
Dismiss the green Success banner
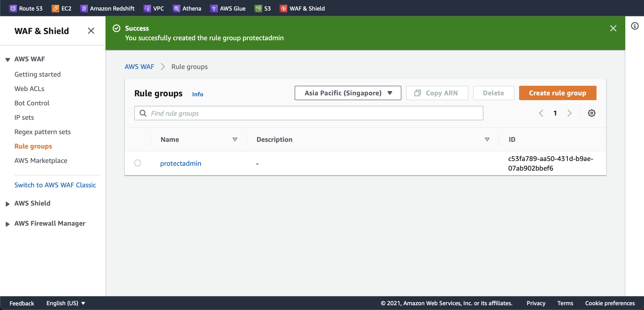(613, 28)
